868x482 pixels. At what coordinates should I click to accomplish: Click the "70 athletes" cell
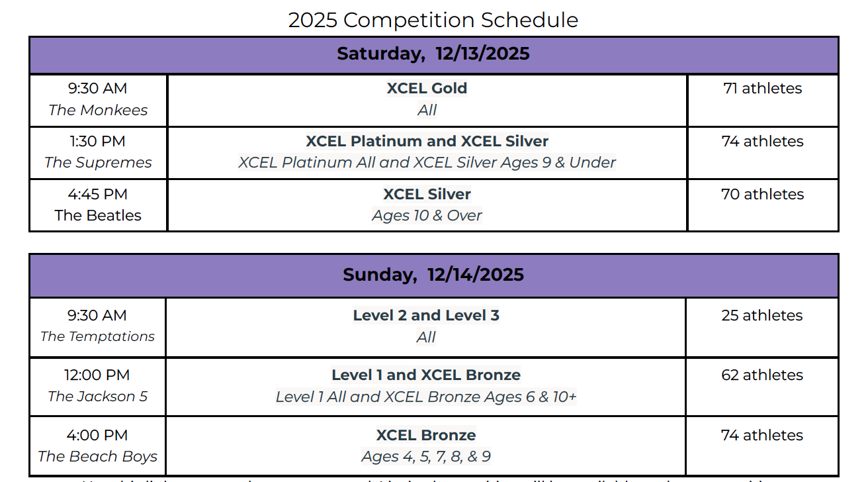coord(762,194)
